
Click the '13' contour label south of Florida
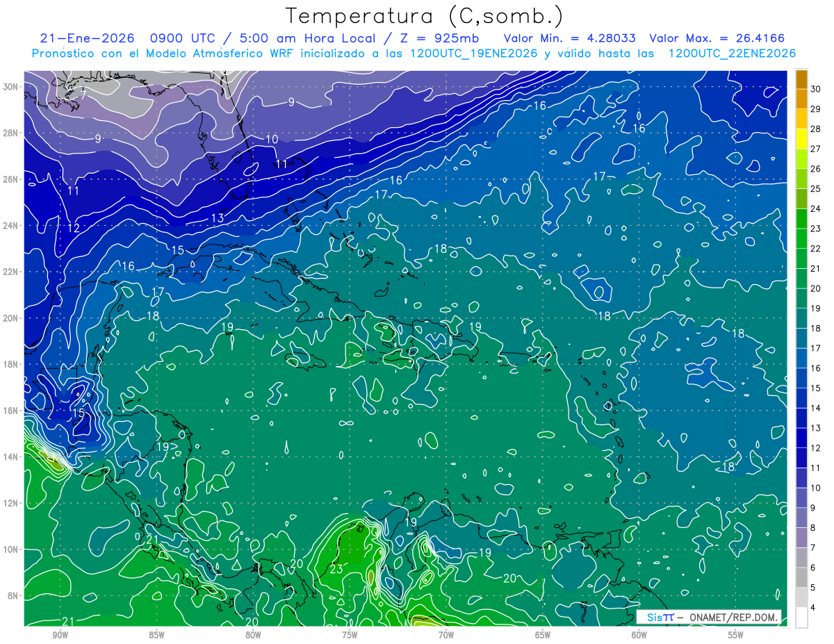pyautogui.click(x=218, y=218)
